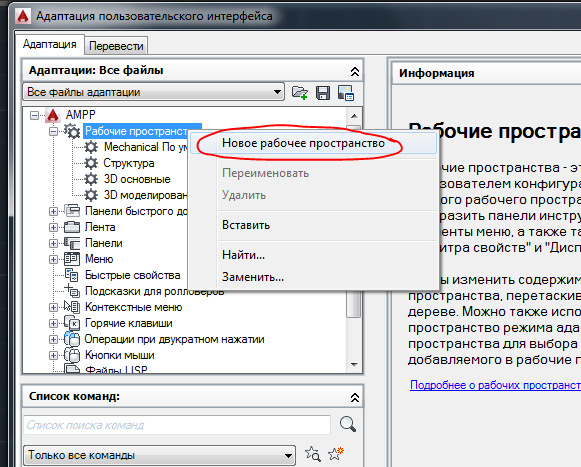The image size is (581, 467).
Task: Click the red AMPP root node icon
Action: pos(53,115)
